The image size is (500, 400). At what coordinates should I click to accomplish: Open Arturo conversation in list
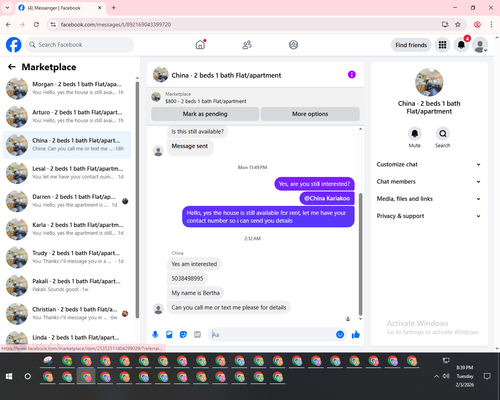pos(67,117)
